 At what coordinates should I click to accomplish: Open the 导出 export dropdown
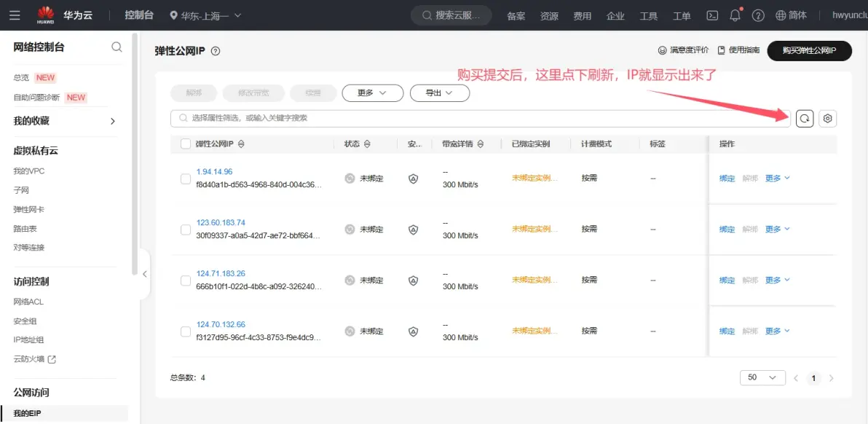tap(439, 93)
